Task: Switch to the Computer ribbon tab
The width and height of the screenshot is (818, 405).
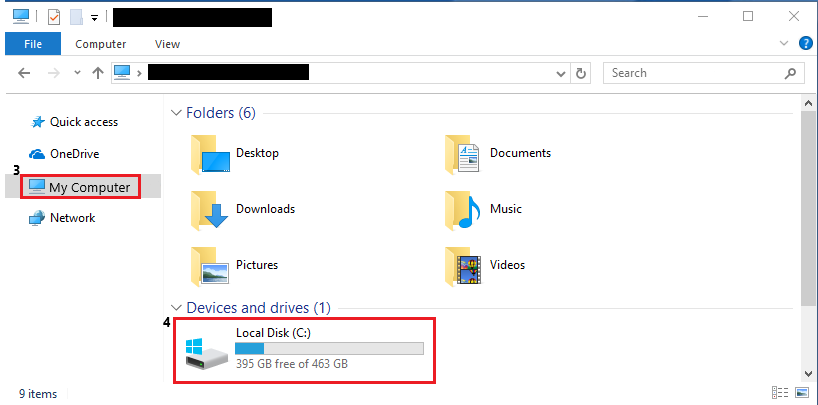Action: 101,44
